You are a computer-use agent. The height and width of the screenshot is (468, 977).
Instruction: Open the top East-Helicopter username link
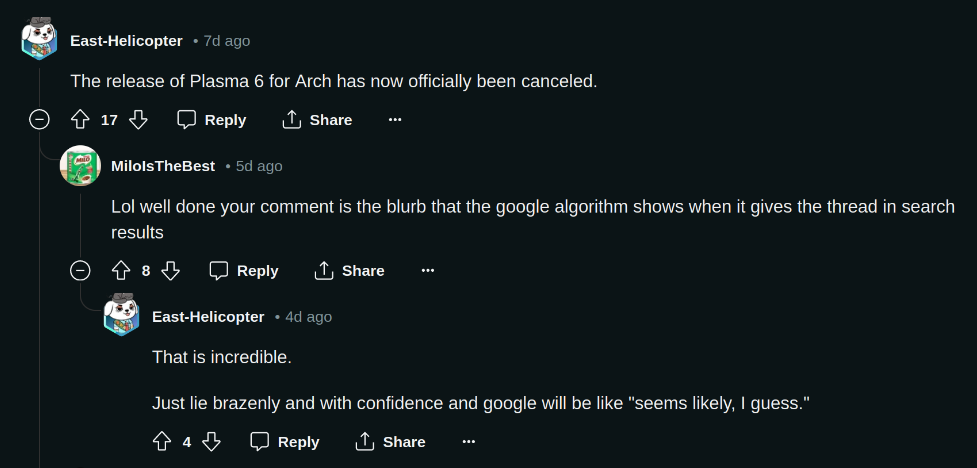point(126,41)
